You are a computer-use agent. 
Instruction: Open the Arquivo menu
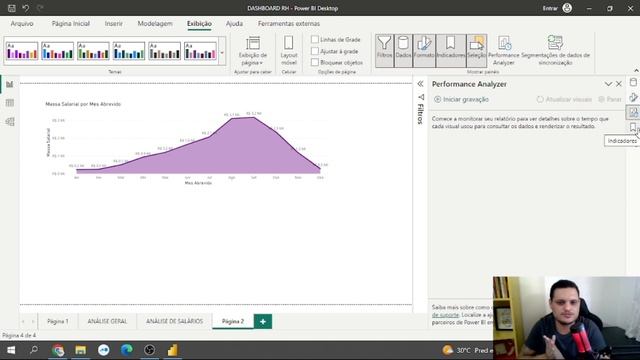pyautogui.click(x=22, y=24)
